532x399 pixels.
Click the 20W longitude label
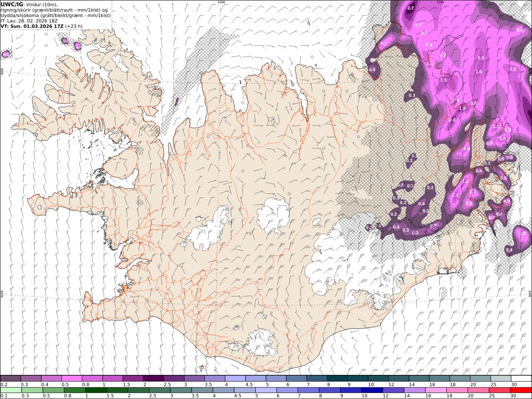(221, 2)
